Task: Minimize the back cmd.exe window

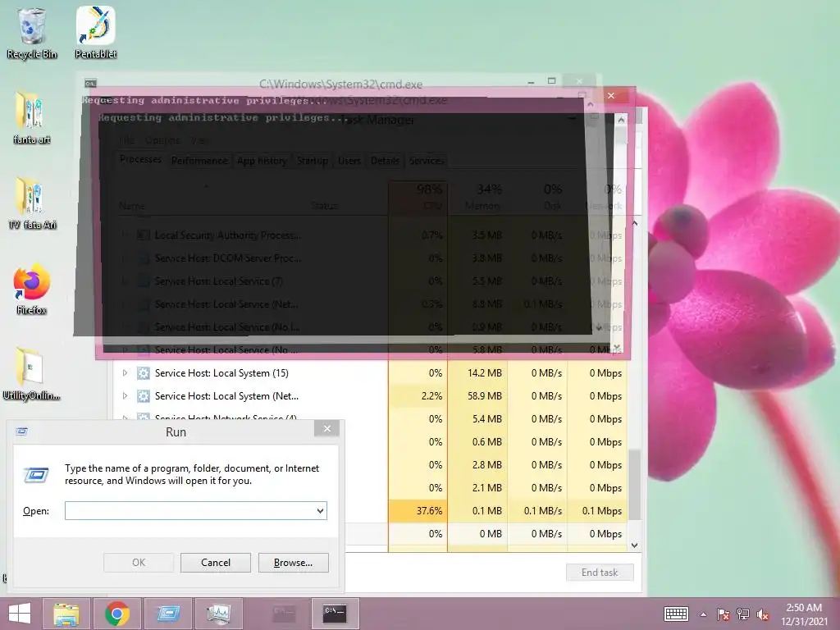Action: pos(531,82)
